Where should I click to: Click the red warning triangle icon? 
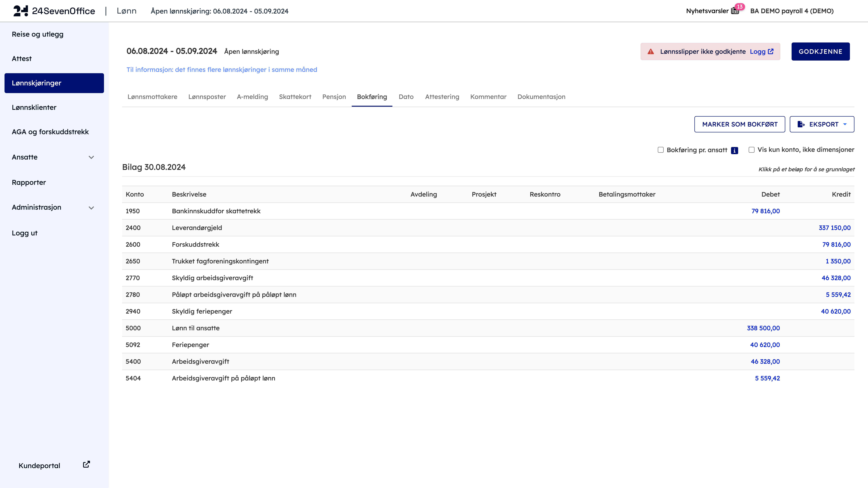coord(651,52)
